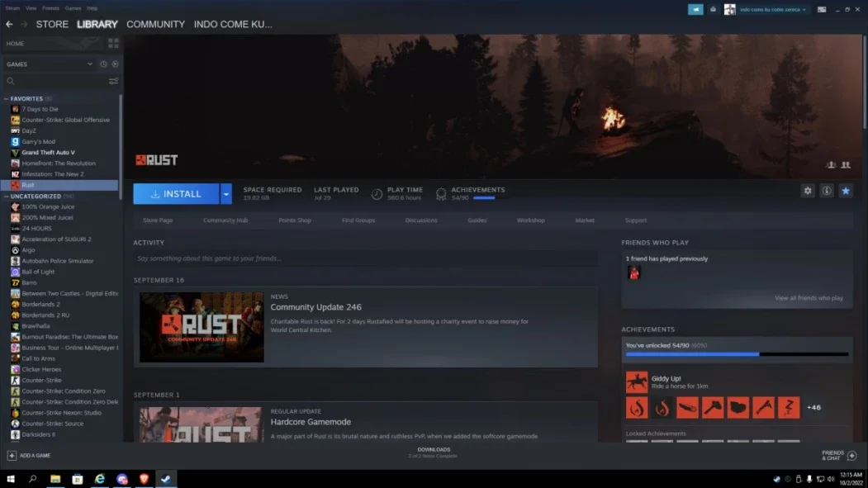868x488 pixels.
Task: Open Brave browser from taskbar
Action: [x=144, y=479]
